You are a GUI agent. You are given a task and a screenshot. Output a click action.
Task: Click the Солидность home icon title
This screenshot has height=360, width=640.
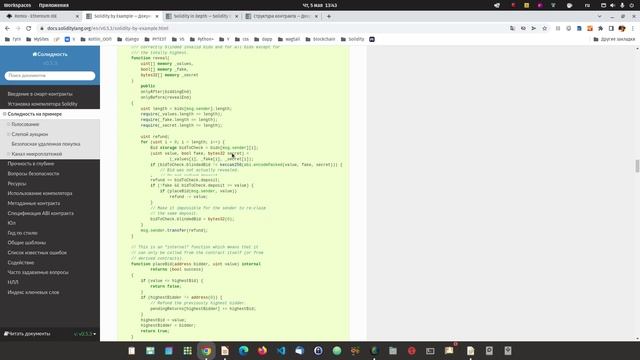pos(50,54)
